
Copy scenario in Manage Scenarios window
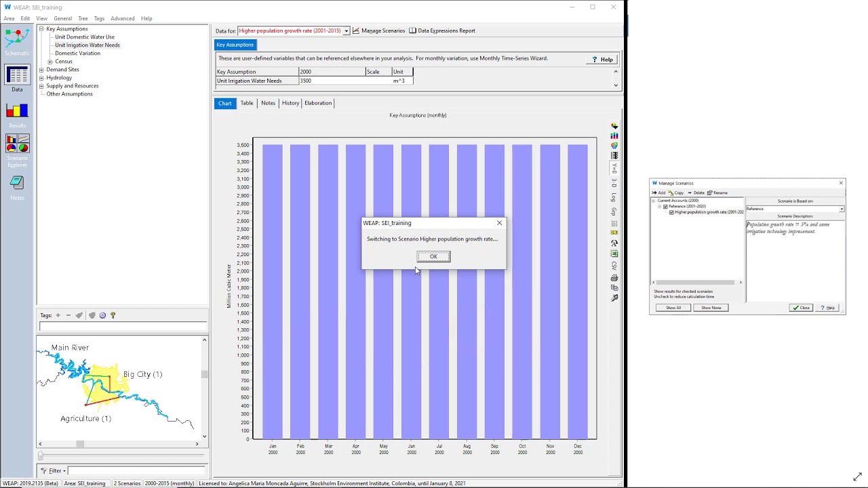(676, 192)
